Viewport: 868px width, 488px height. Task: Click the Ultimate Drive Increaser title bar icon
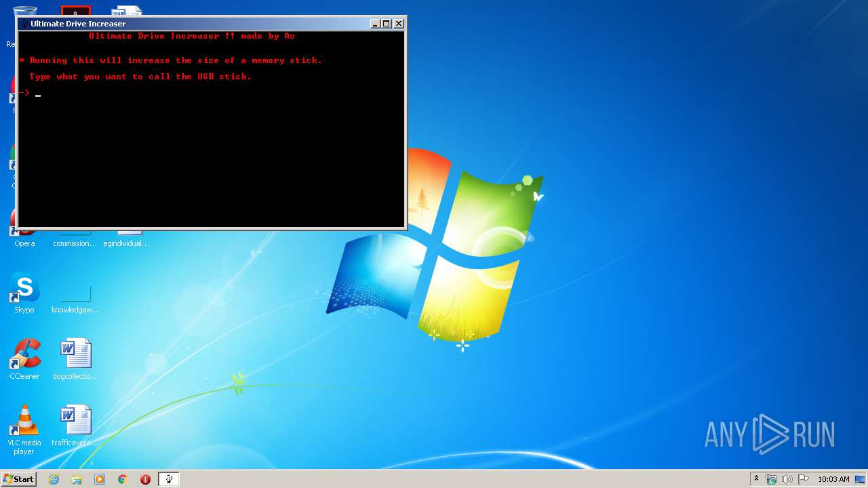click(x=24, y=24)
